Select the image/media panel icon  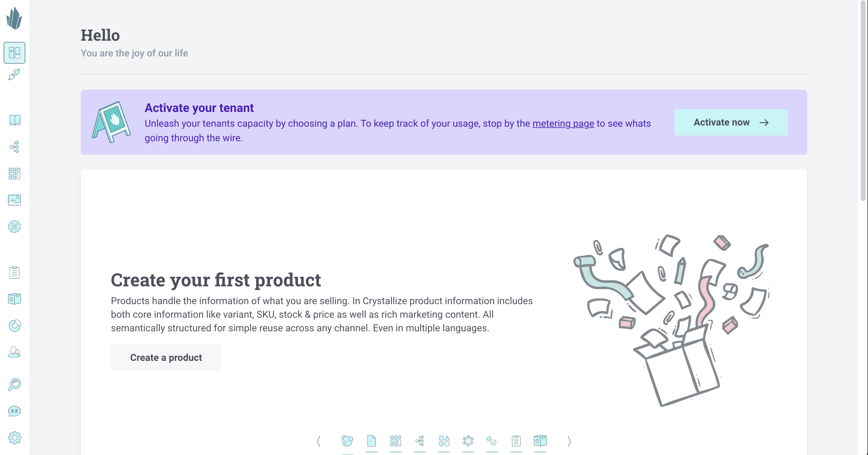point(14,200)
